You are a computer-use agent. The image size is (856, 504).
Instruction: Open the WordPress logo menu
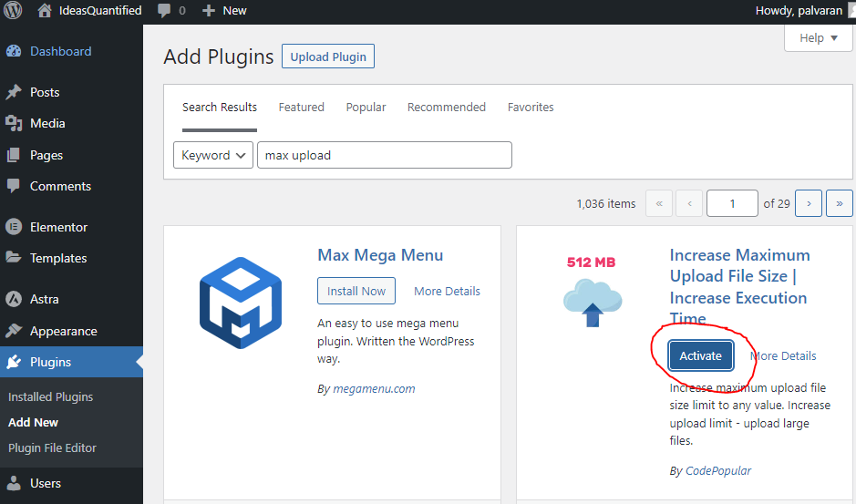[x=13, y=10]
